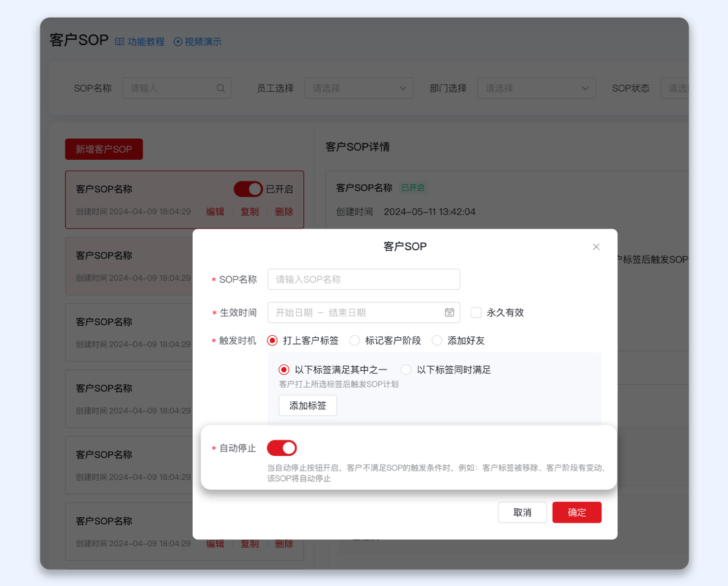Screen dimensions: 728x586
Task: Click 编辑 on the first SOP entry
Action: [x=215, y=211]
